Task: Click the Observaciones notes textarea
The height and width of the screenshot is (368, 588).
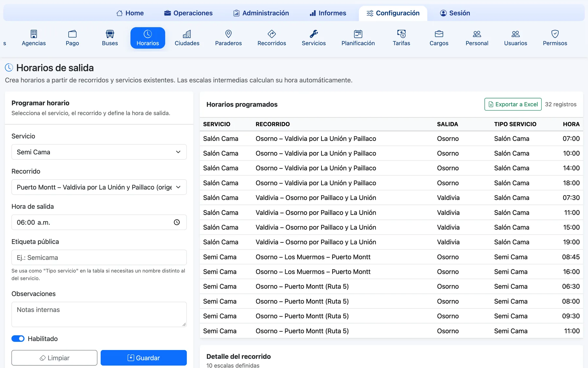Action: [x=99, y=314]
